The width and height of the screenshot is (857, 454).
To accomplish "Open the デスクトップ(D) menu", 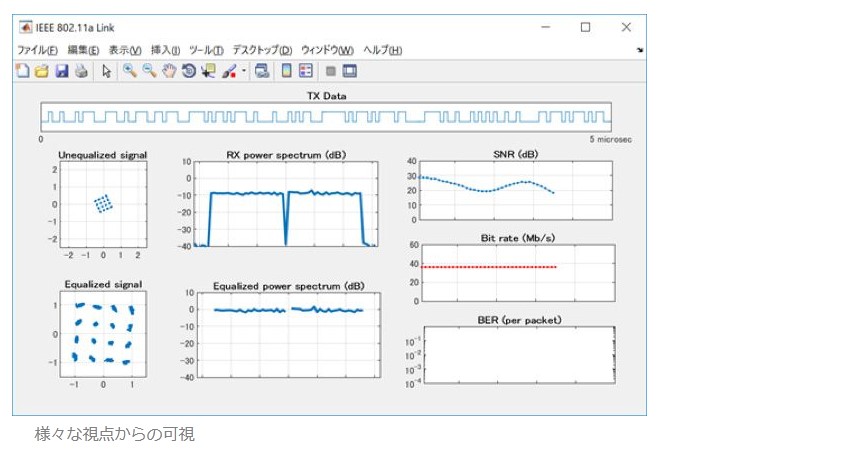I will [x=262, y=50].
